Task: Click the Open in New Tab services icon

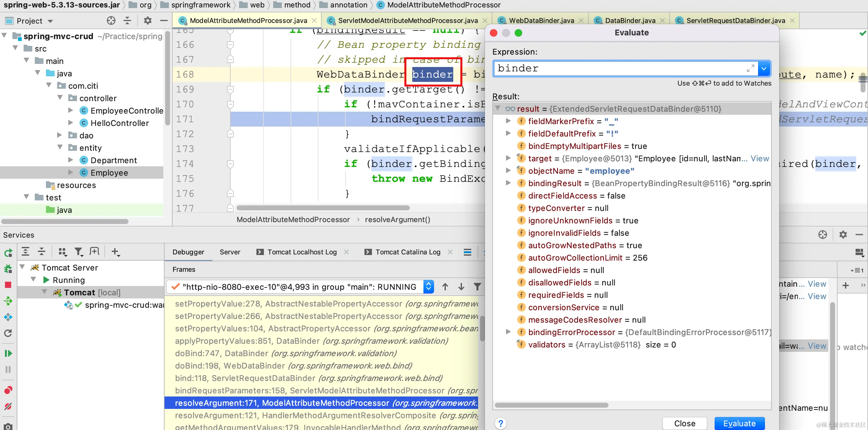Action: click(x=94, y=252)
